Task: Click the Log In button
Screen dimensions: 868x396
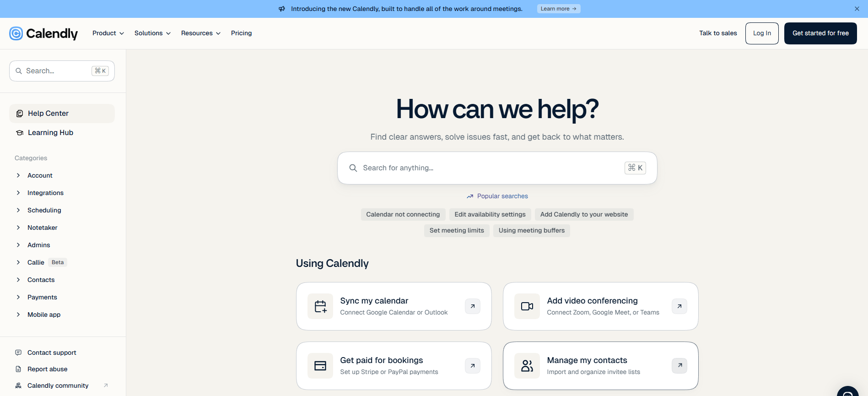Action: pos(762,33)
